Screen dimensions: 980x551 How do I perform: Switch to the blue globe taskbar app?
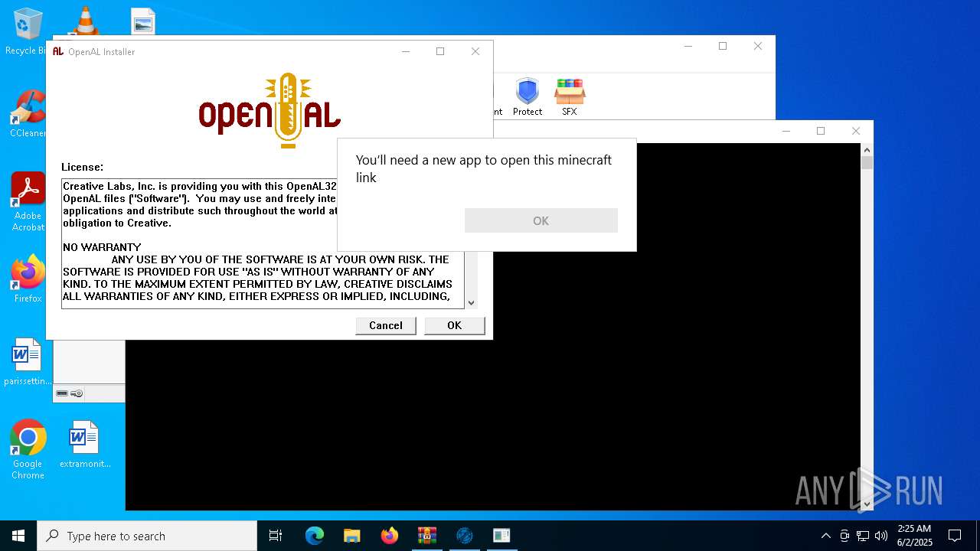coord(464,536)
